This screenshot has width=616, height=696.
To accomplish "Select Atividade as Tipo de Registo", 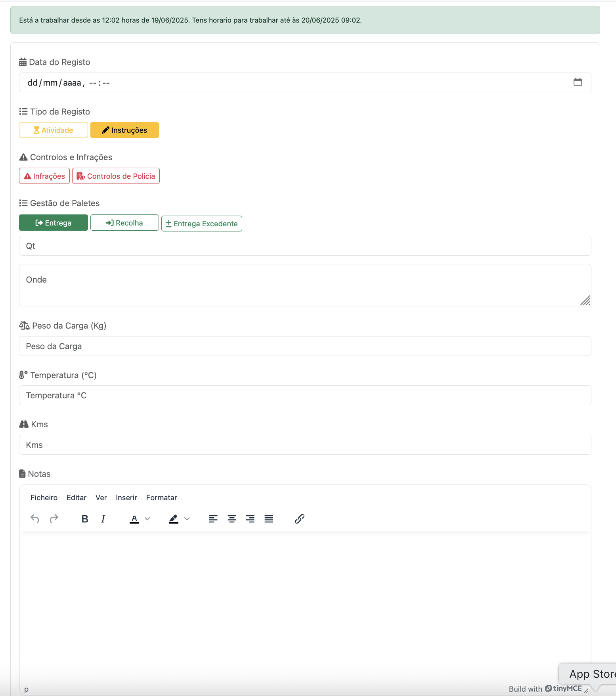I will point(54,130).
